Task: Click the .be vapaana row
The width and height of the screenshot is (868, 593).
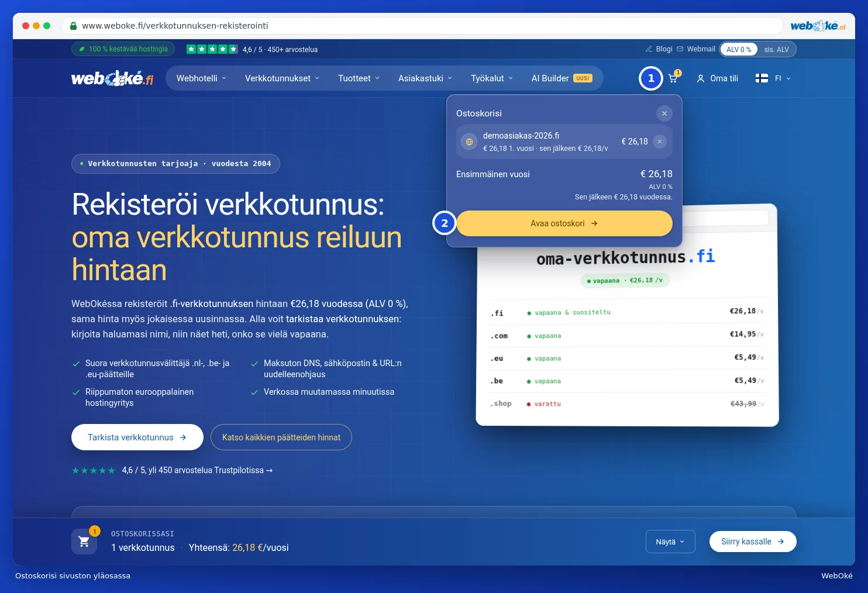Action: pos(627,381)
